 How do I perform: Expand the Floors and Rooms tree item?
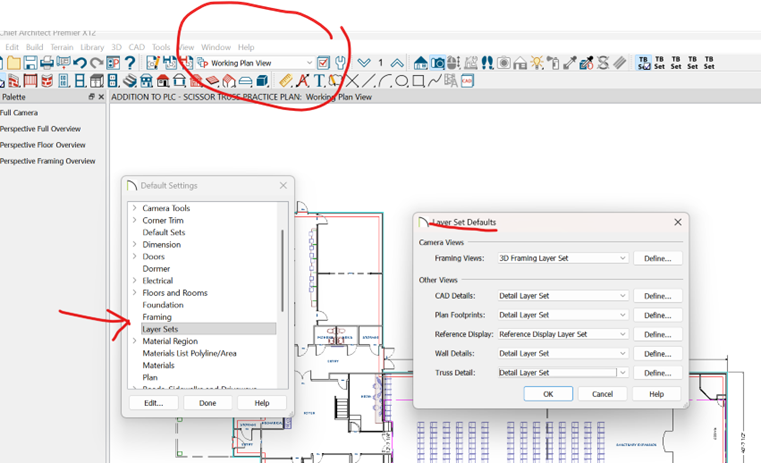point(134,293)
